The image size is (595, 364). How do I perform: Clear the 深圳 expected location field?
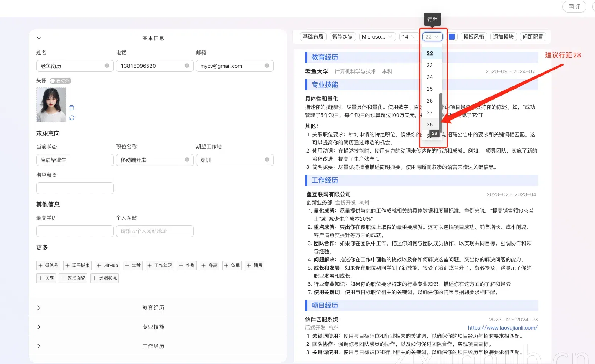267,160
